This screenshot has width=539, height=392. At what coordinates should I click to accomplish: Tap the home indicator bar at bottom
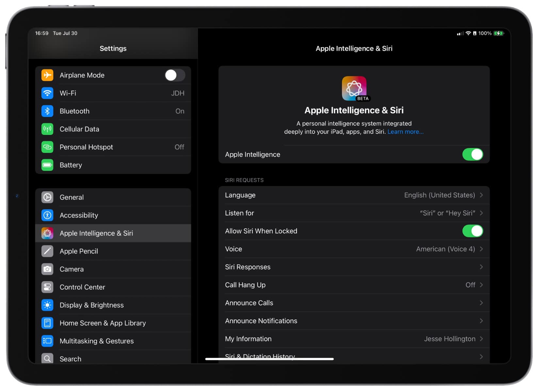pyautogui.click(x=269, y=359)
